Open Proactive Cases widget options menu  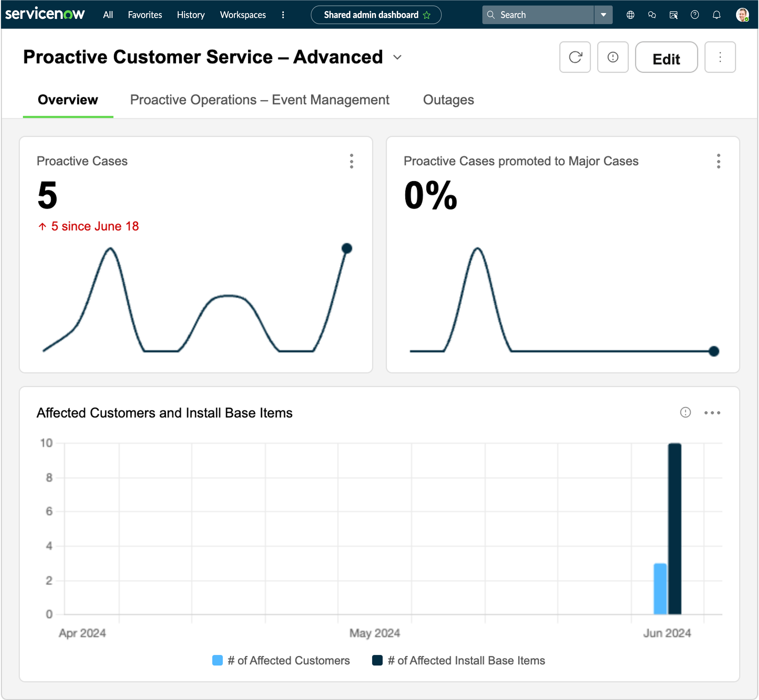(352, 161)
